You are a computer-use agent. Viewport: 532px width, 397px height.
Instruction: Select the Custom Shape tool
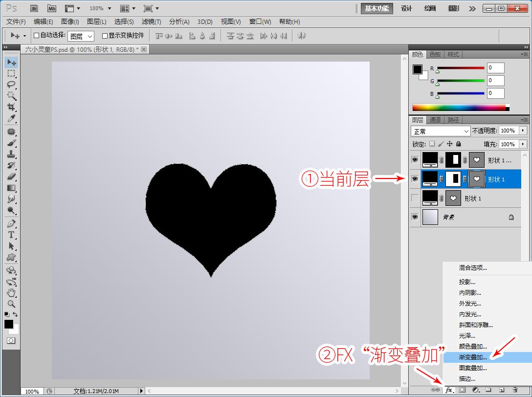11,257
